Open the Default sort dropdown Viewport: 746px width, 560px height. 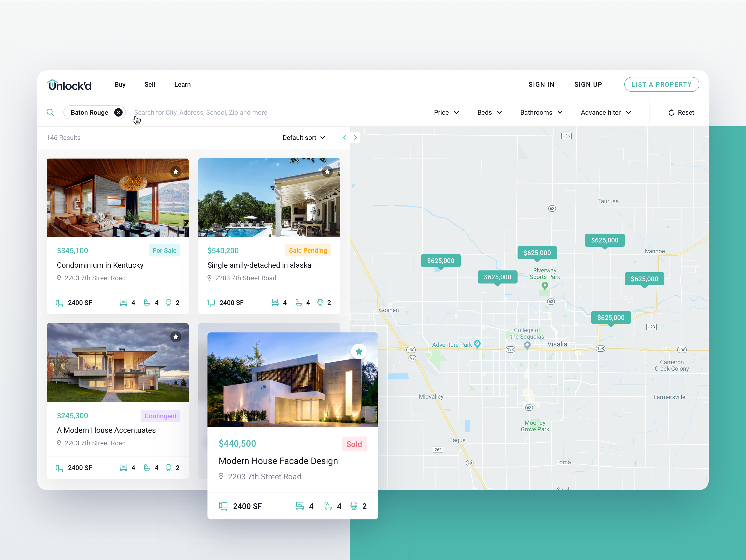point(304,138)
